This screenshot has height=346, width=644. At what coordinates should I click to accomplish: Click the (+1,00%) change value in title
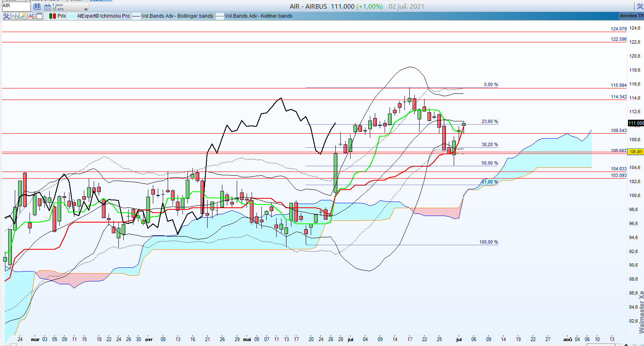pos(369,6)
